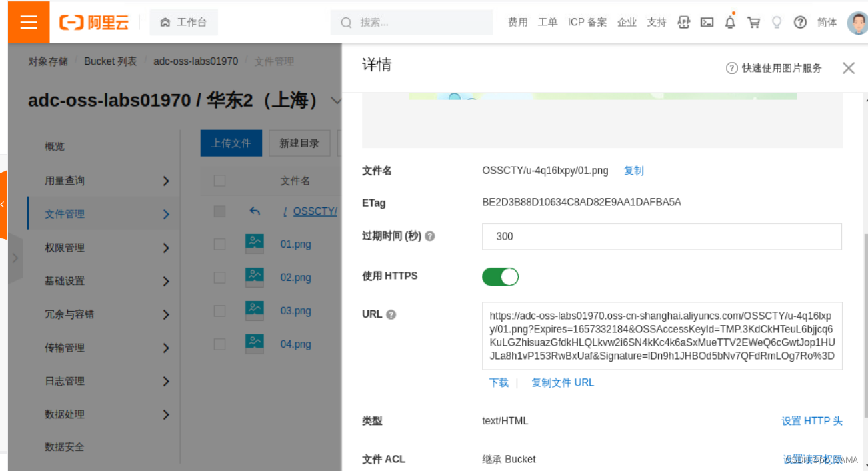The height and width of the screenshot is (471, 868).
Task: Select 费用 from the top menu
Action: click(x=518, y=22)
